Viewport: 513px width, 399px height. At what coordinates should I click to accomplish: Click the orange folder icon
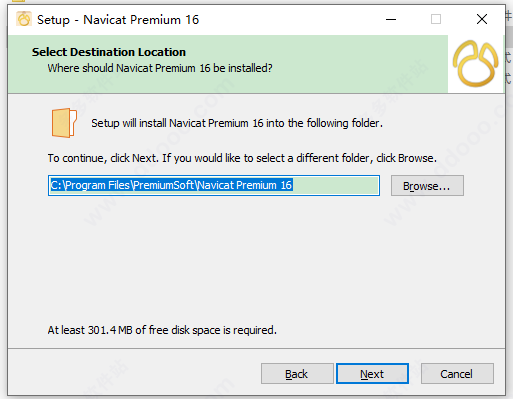pos(64,123)
